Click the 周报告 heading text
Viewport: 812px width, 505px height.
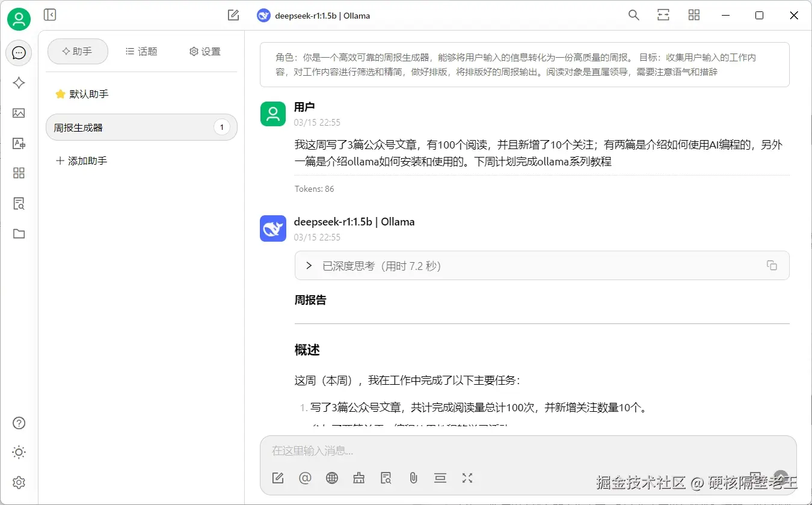(x=310, y=300)
